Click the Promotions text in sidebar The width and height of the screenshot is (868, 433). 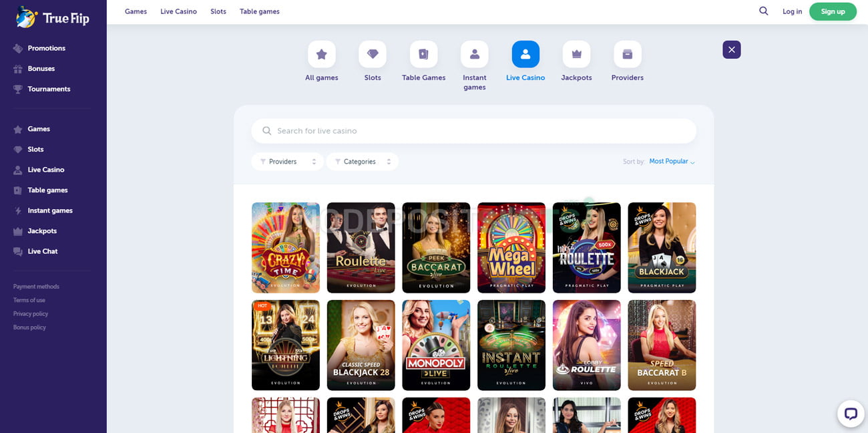tap(47, 48)
